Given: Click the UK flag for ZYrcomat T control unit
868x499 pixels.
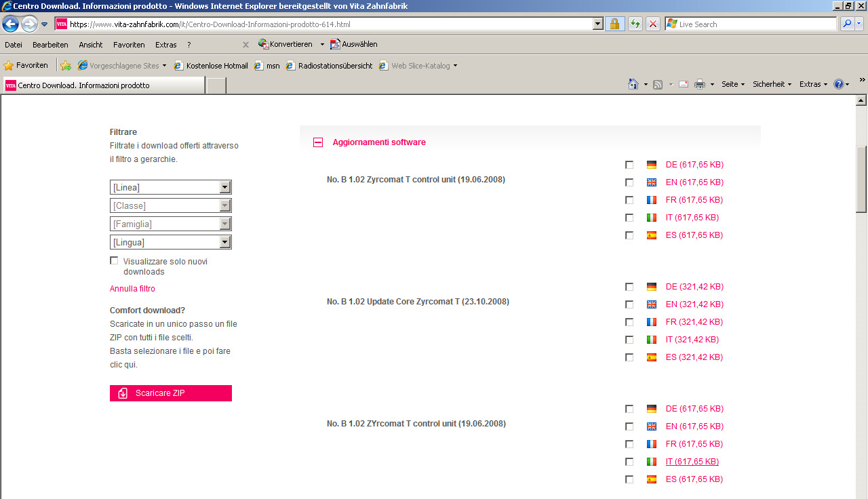Looking at the screenshot, I should click(652, 426).
